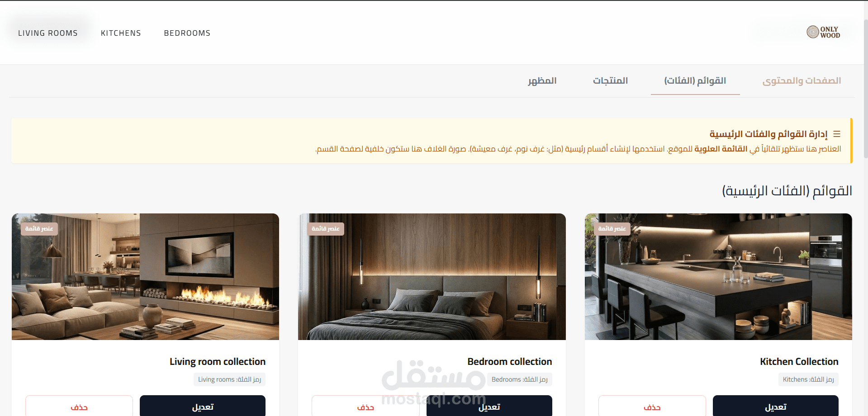Select the القوائم (الفئات) tab
This screenshot has width=868, height=416.
point(695,81)
